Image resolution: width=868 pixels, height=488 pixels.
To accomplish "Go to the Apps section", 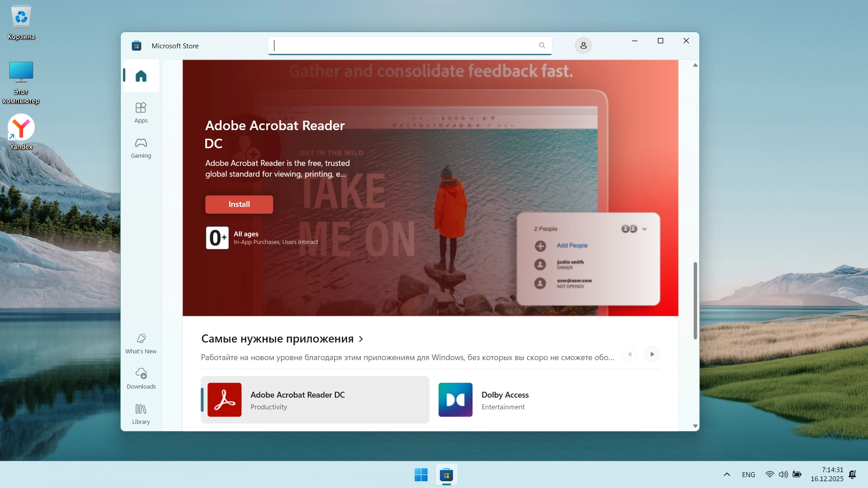I will [x=141, y=112].
